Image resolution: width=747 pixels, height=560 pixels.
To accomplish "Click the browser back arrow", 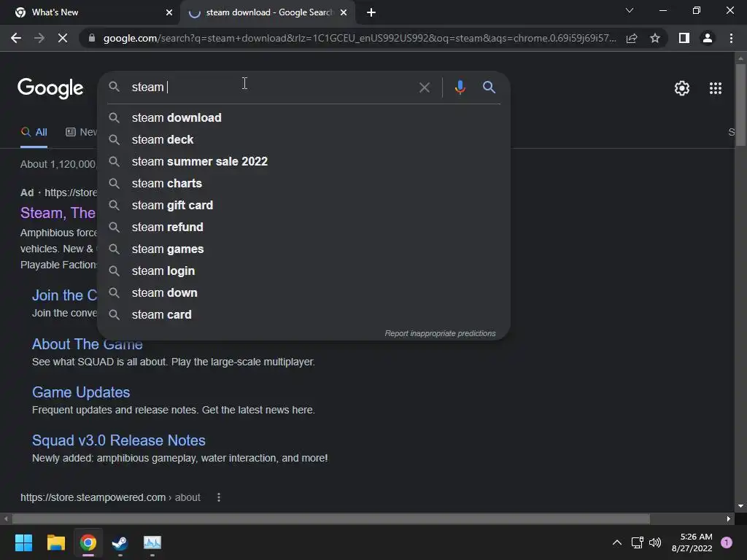I will 16,38.
